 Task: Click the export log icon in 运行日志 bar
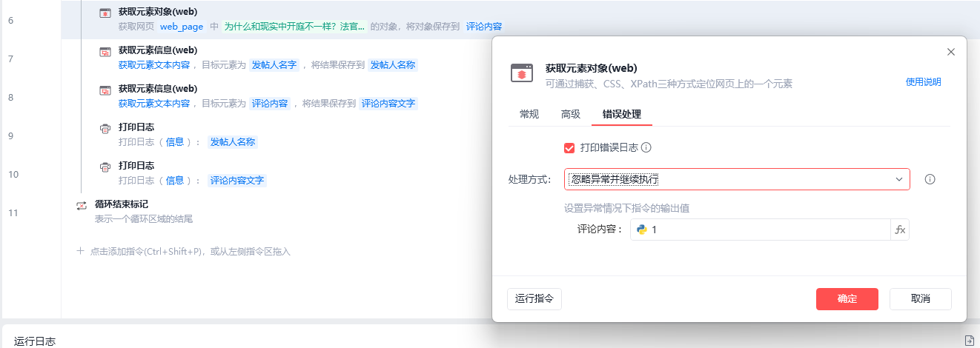(x=968, y=341)
